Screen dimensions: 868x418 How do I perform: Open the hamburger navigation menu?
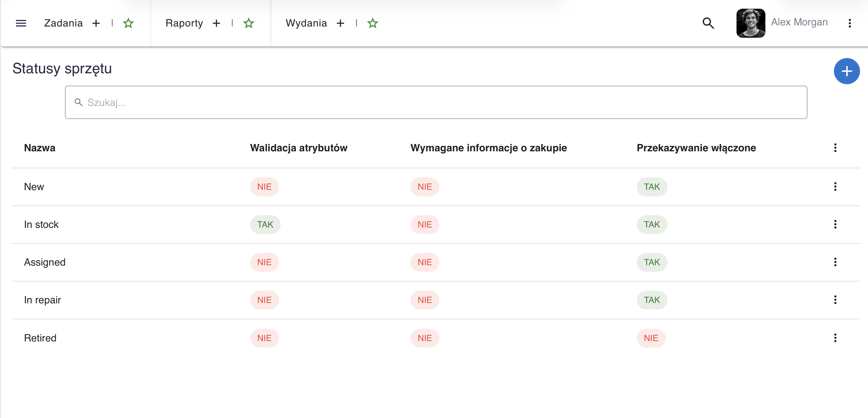click(x=21, y=23)
